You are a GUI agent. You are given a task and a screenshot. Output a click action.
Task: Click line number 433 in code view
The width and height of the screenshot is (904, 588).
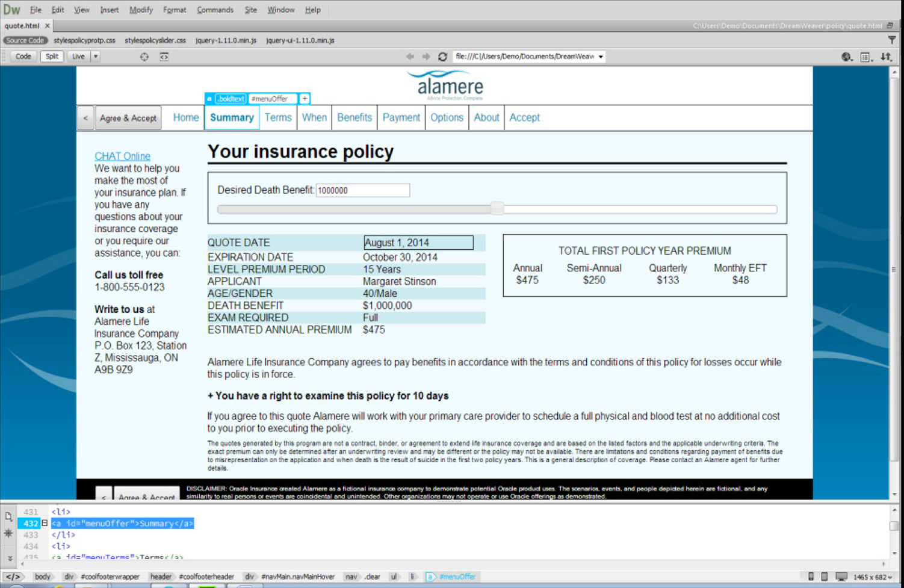31,535
